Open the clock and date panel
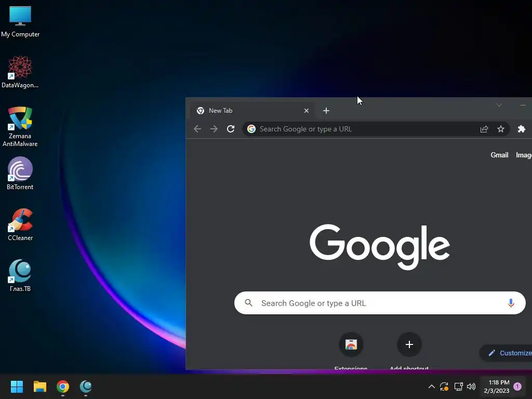Image resolution: width=532 pixels, height=399 pixels. [497, 387]
